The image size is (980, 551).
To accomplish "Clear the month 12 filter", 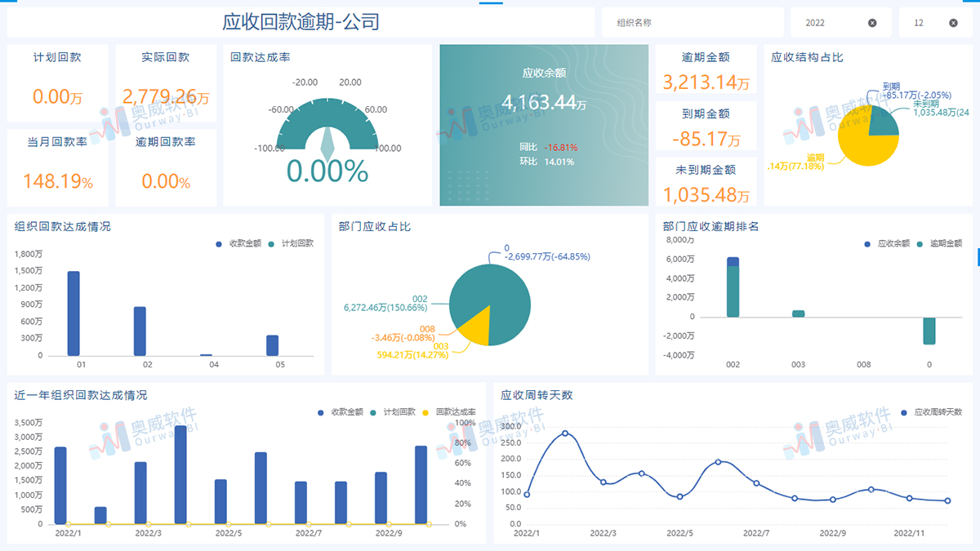I will pyautogui.click(x=953, y=23).
